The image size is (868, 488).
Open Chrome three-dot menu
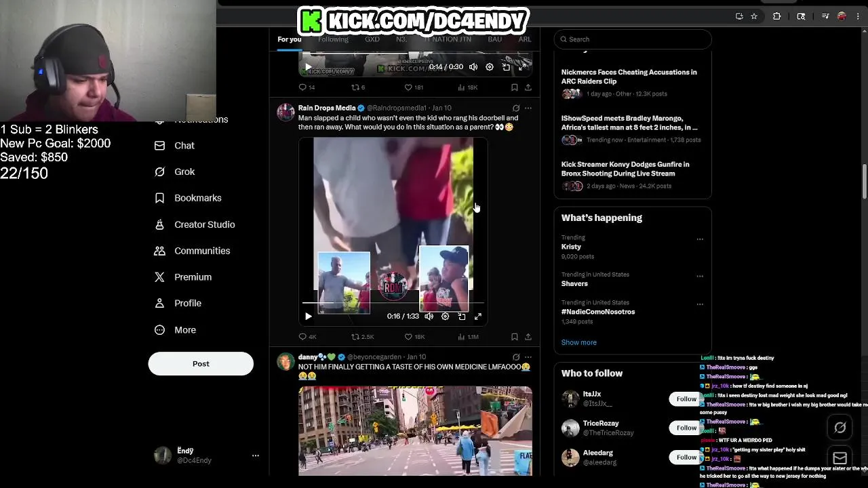(859, 16)
